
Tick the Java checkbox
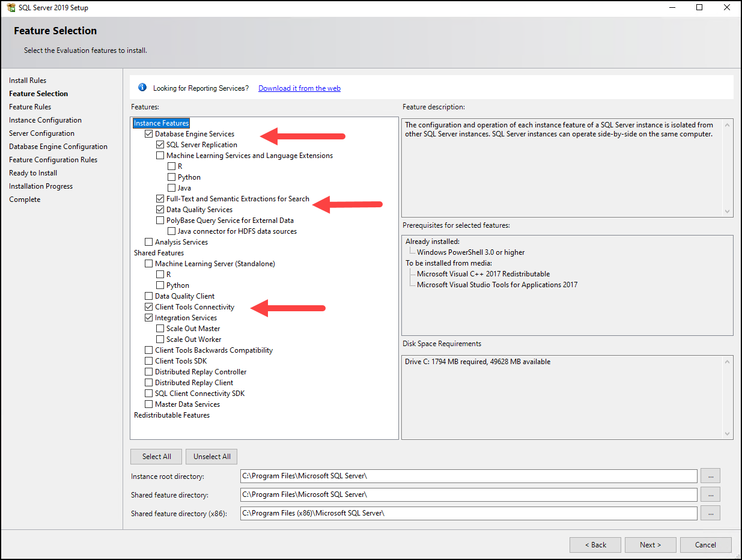[x=172, y=188]
